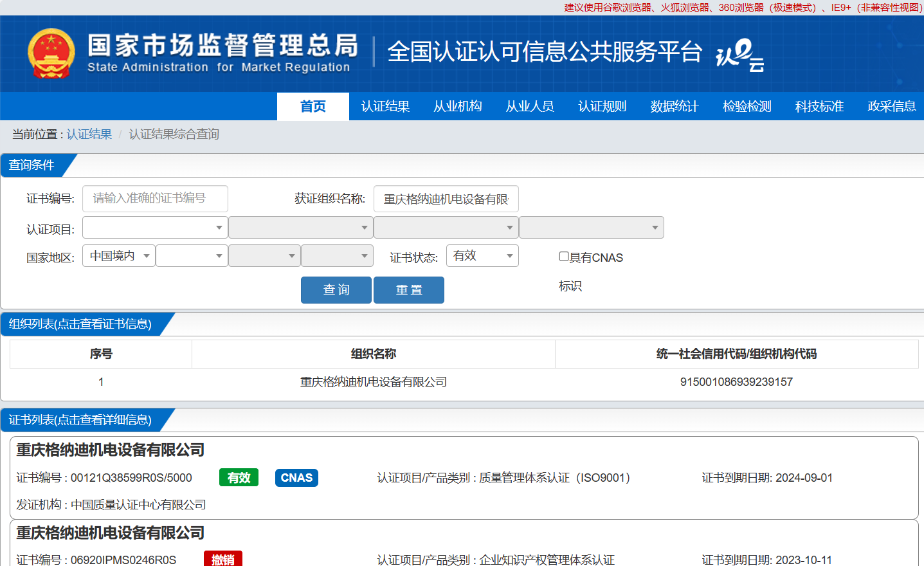Open the third 国家地区 dropdown
The image size is (924, 566).
point(264,256)
